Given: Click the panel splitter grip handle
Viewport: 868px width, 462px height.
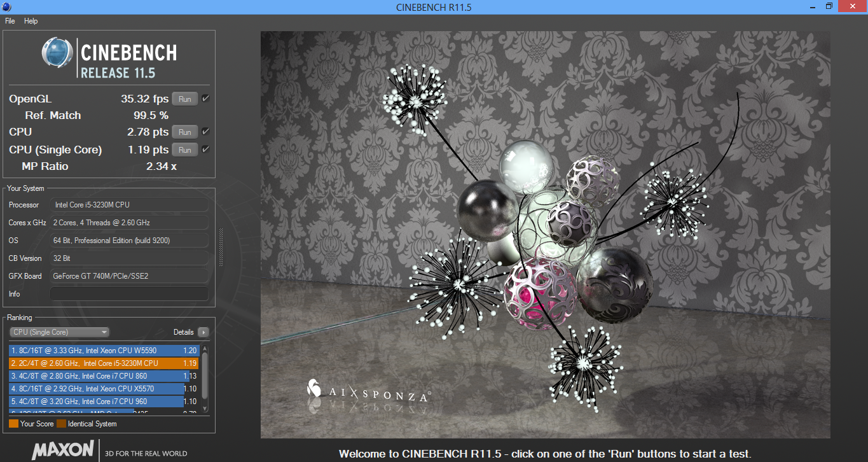Looking at the screenshot, I should coord(221,248).
